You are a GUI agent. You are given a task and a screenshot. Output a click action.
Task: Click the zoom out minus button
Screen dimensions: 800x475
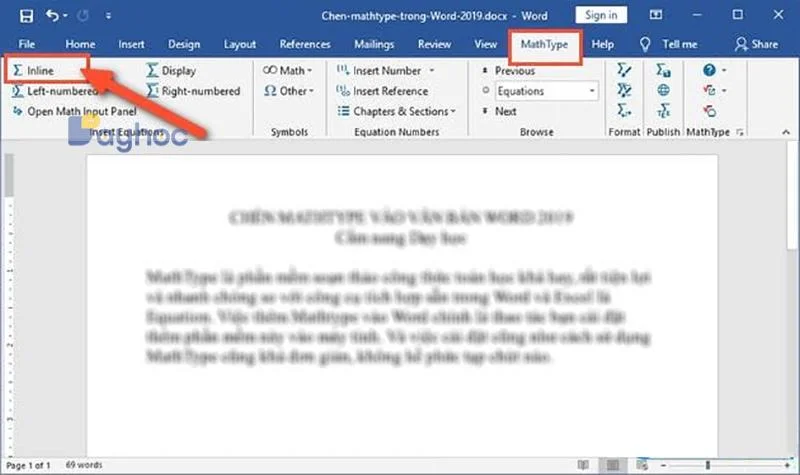[663, 465]
